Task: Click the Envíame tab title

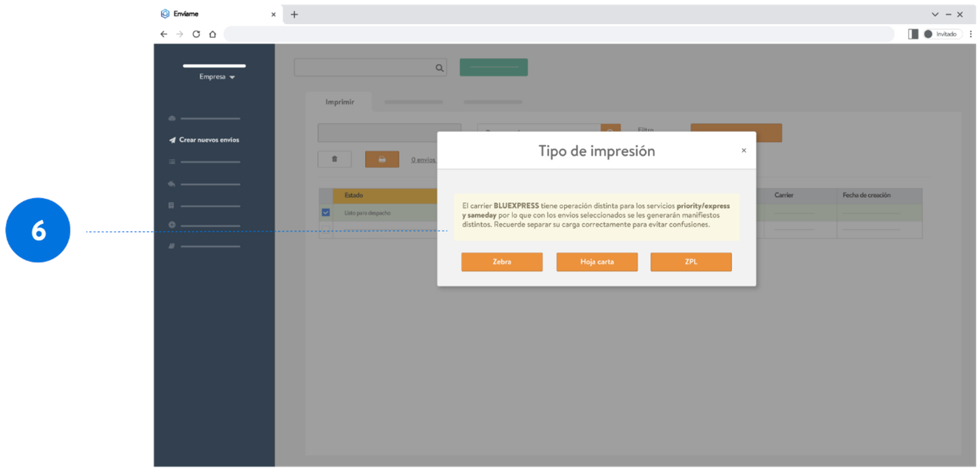Action: [186, 14]
